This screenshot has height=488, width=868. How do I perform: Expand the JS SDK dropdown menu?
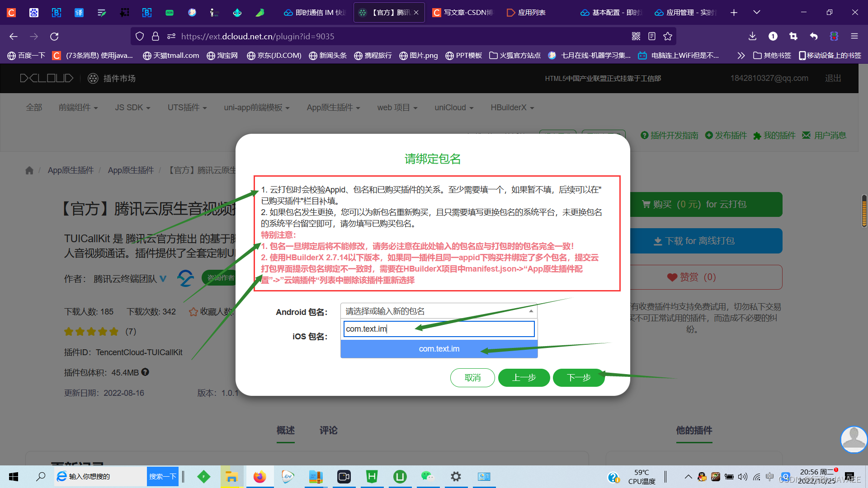tap(132, 108)
